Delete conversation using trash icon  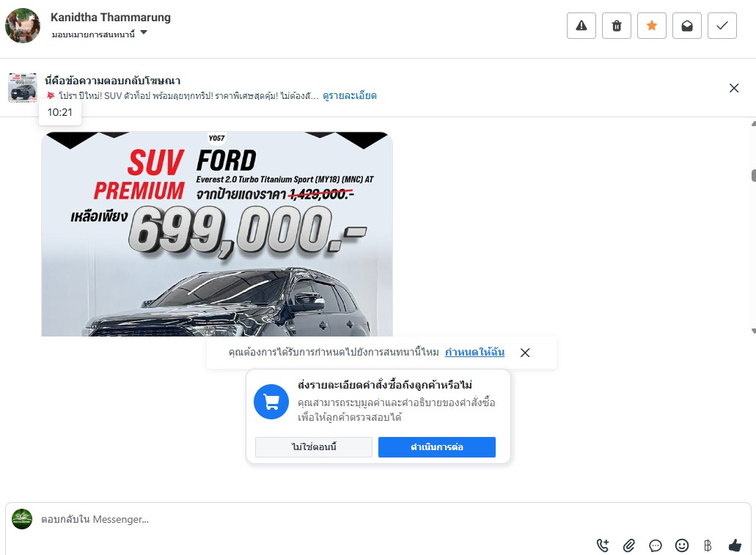[617, 26]
